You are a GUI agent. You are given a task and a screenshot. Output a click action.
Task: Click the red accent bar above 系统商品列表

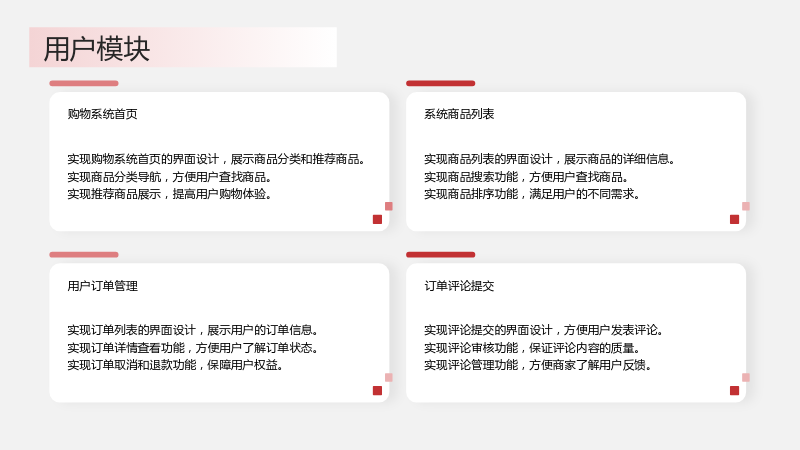click(x=440, y=83)
